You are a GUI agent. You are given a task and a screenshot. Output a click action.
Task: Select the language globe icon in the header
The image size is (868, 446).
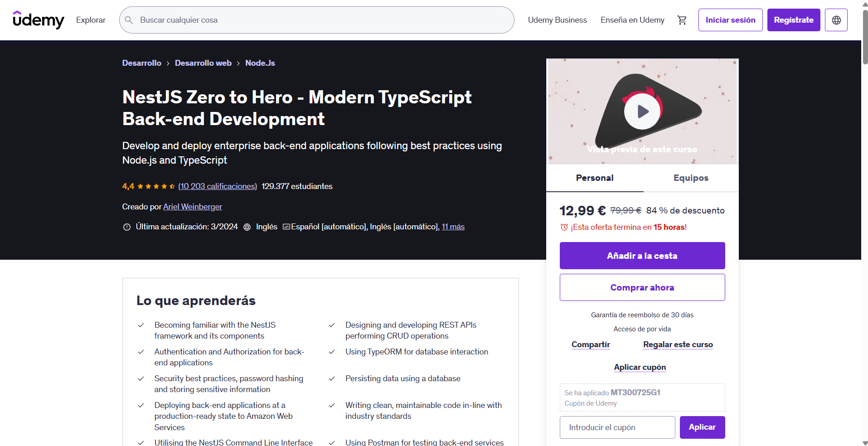click(836, 20)
